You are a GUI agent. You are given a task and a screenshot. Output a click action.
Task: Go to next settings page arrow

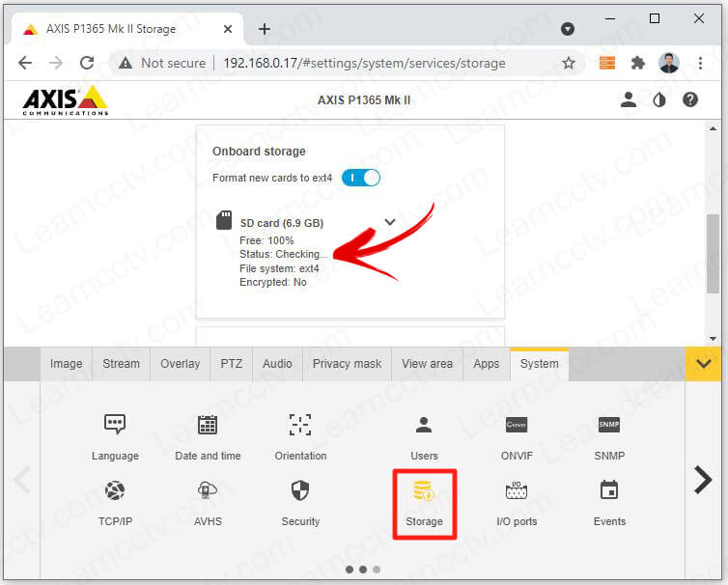point(703,479)
